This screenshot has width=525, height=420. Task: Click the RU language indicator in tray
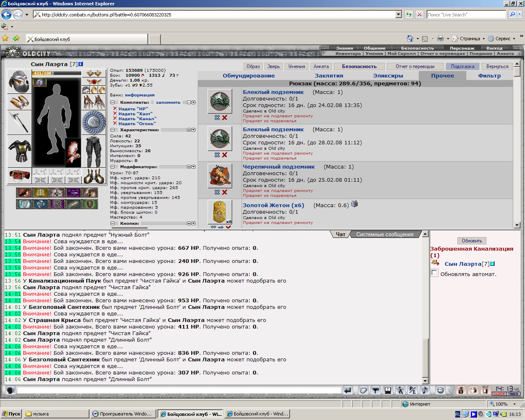458,414
